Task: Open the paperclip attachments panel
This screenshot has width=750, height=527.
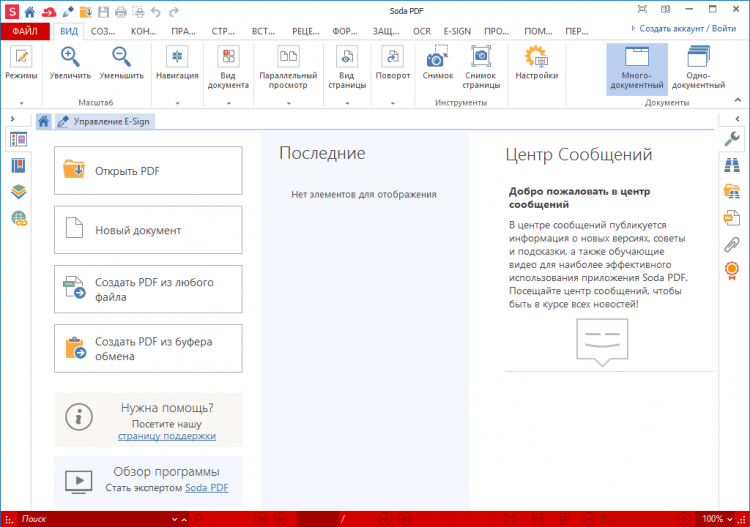Action: click(x=732, y=244)
